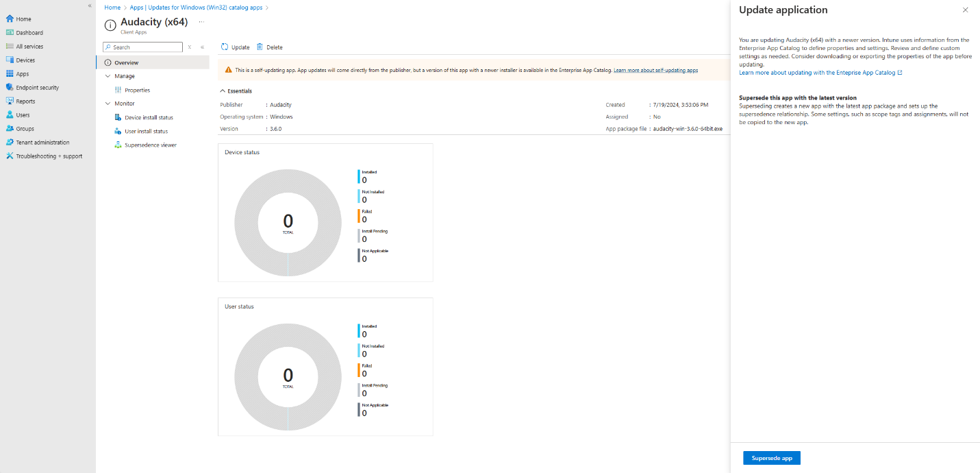Click app package file audacity-win-3.6.0-64bit.exe
The width and height of the screenshot is (980, 473).
click(688, 128)
